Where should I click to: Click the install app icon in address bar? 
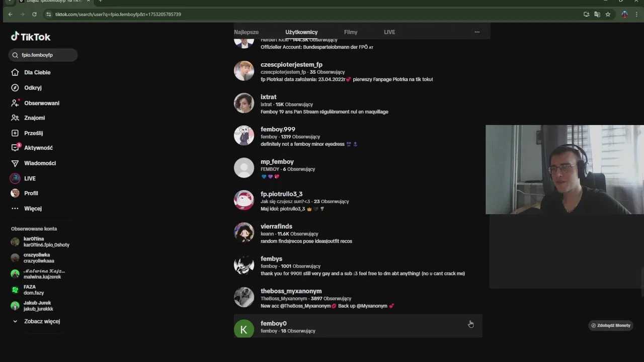coord(586,14)
